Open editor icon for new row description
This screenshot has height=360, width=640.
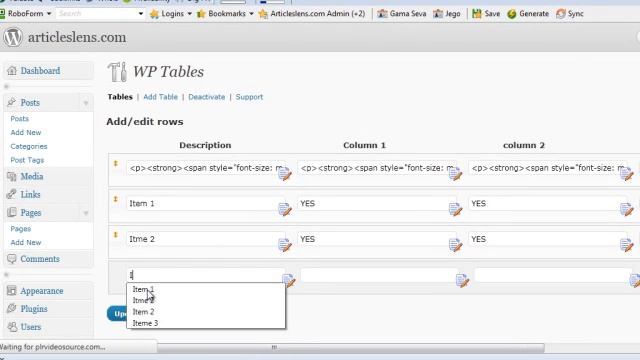[x=289, y=280]
